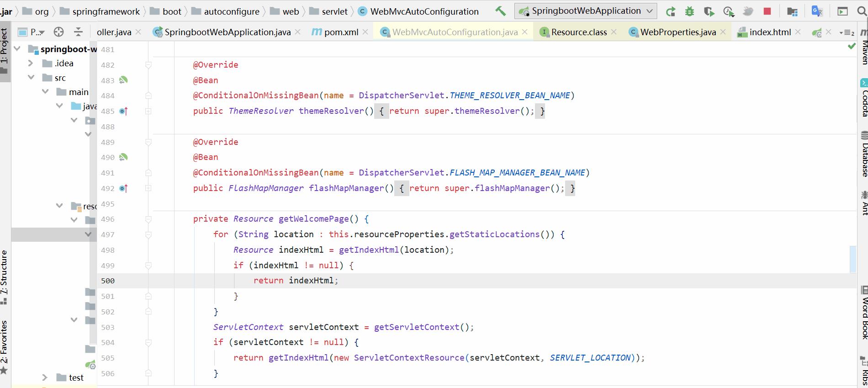
Task: Close the WebMvcAutoConfiguration.java tab
Action: pos(525,32)
